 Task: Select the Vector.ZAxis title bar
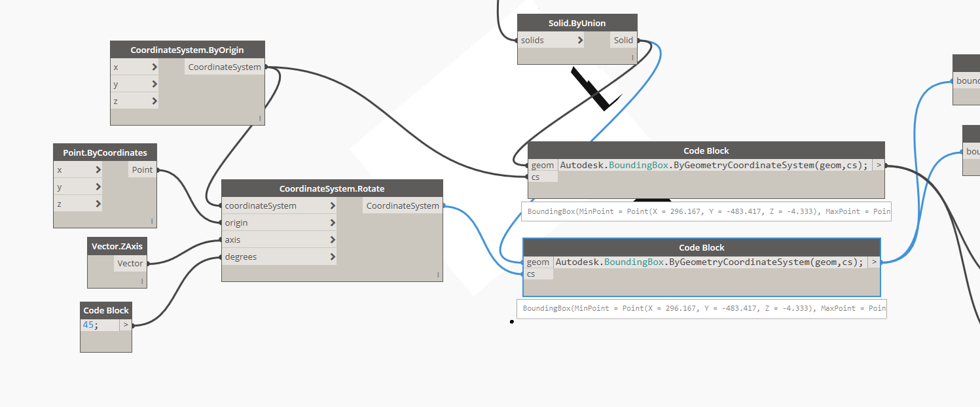(117, 246)
